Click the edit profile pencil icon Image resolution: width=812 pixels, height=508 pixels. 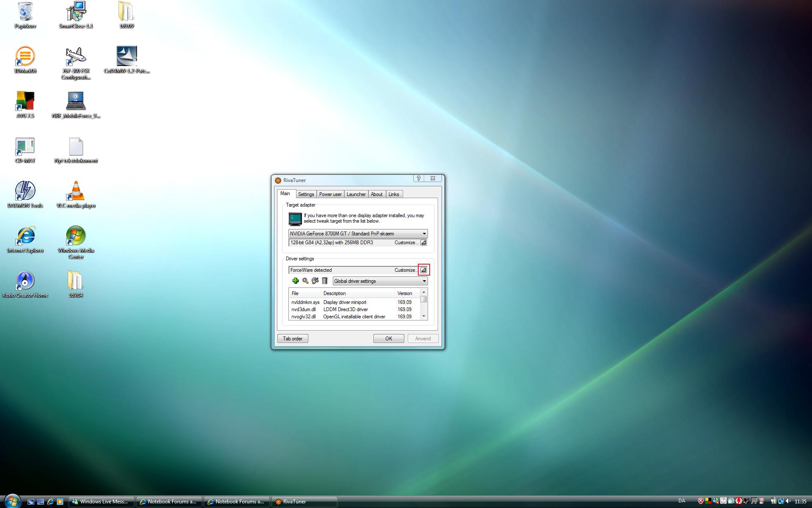tap(315, 281)
